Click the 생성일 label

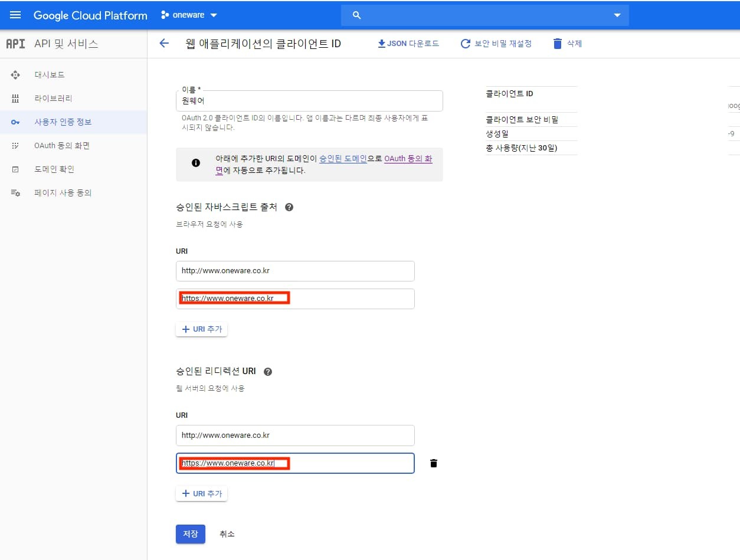tap(497, 134)
